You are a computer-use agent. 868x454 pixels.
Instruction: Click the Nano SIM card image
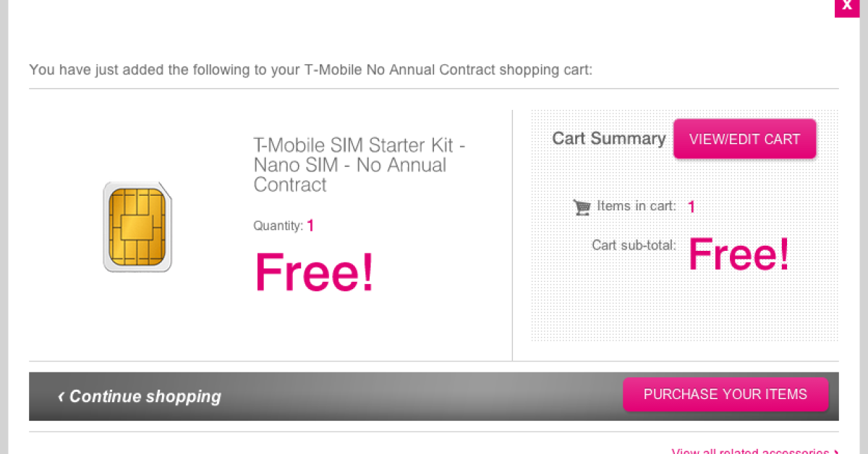[x=137, y=227]
